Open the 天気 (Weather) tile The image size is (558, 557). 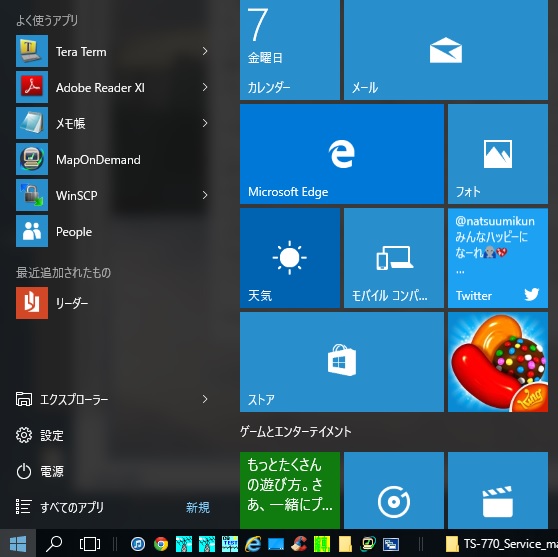tap(290, 258)
